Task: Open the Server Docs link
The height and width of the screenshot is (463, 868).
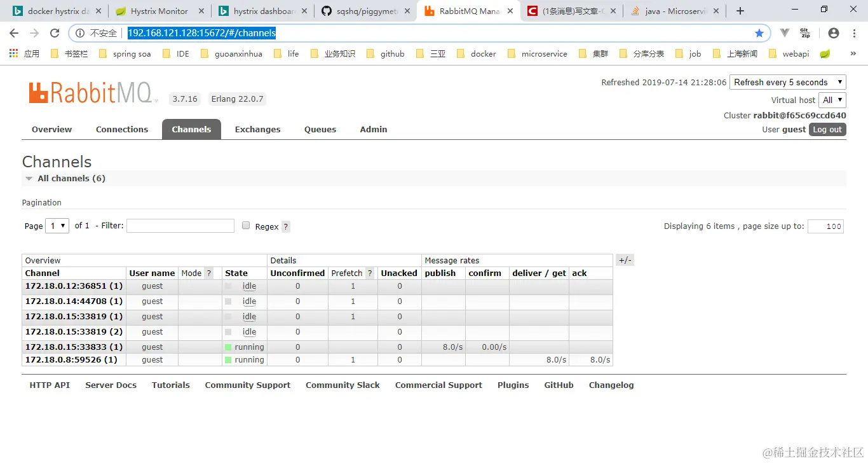Action: pos(111,385)
